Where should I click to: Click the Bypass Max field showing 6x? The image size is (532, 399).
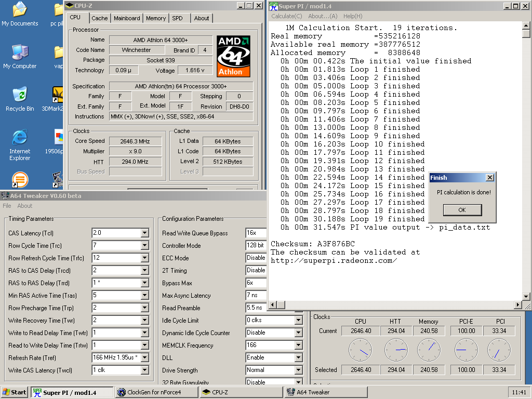click(256, 283)
